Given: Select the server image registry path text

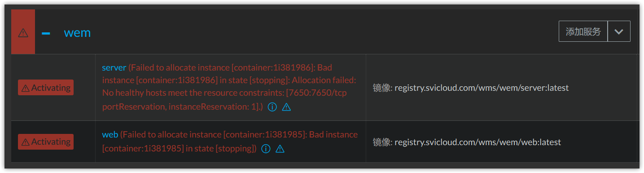Looking at the screenshot, I should [482, 88].
